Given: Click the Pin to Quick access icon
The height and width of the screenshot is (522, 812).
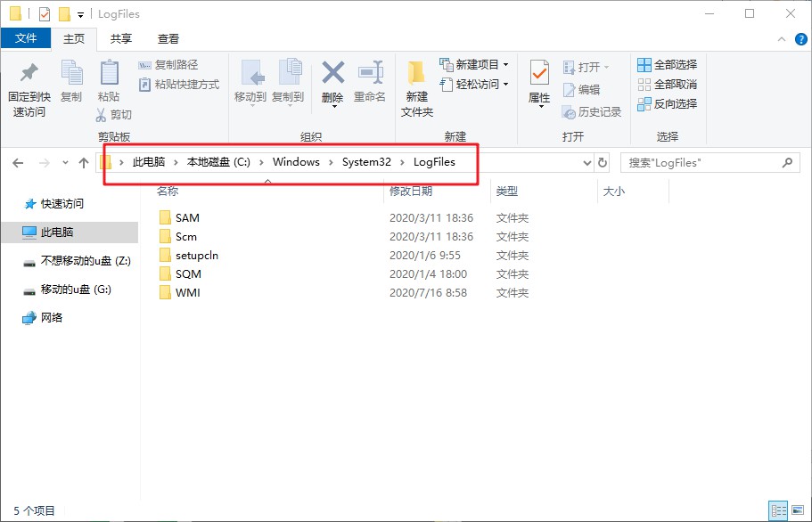Looking at the screenshot, I should (x=29, y=75).
